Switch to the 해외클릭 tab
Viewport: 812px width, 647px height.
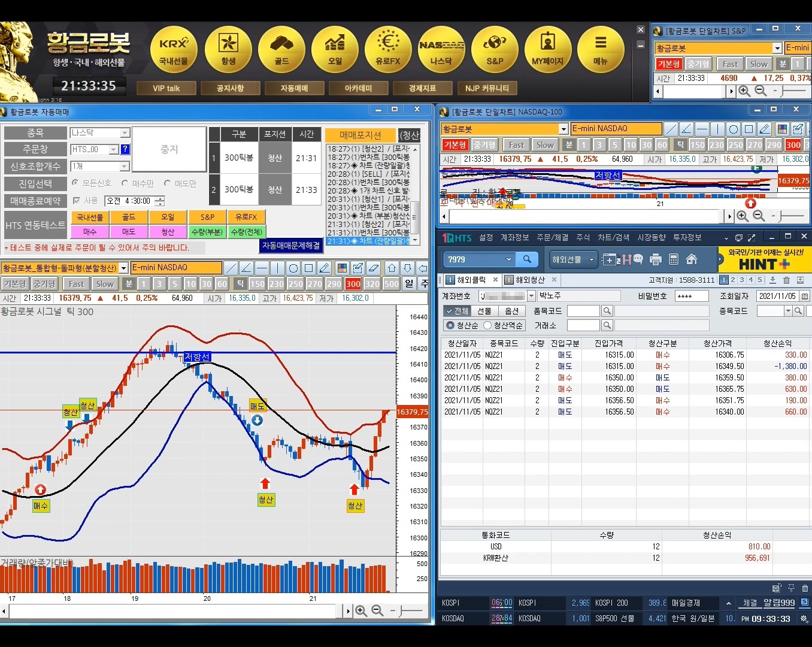click(x=471, y=280)
